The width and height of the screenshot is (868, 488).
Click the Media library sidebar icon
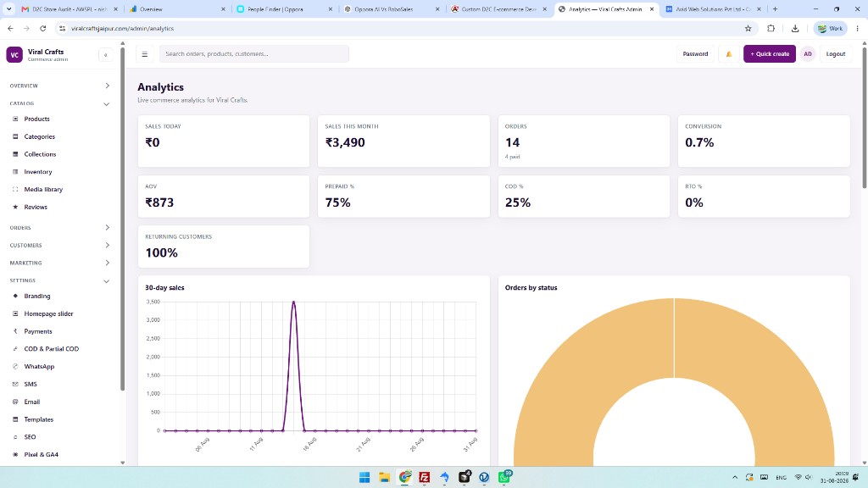coord(15,189)
